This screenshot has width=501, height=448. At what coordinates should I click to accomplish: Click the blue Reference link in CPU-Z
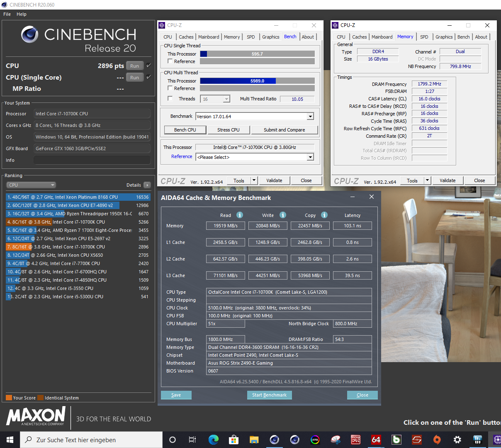[182, 156]
